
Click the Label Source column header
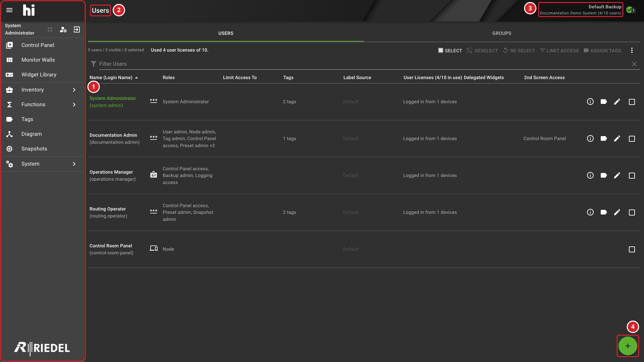[x=357, y=77]
